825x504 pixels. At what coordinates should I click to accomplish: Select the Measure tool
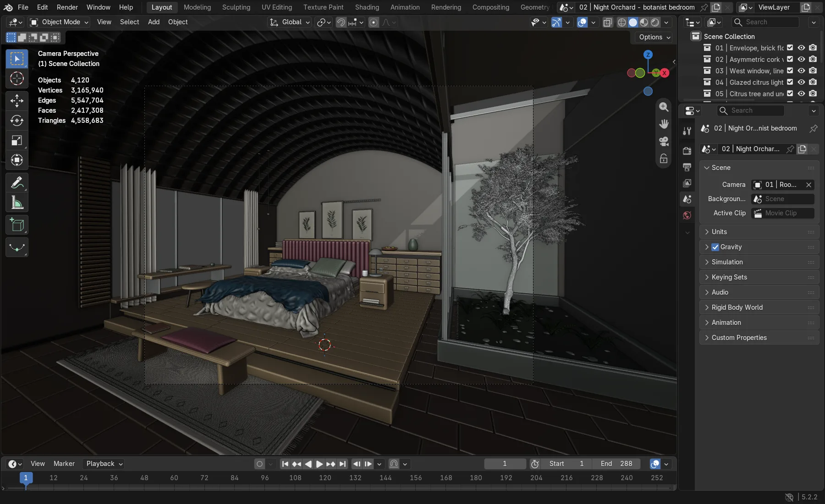coord(17,203)
